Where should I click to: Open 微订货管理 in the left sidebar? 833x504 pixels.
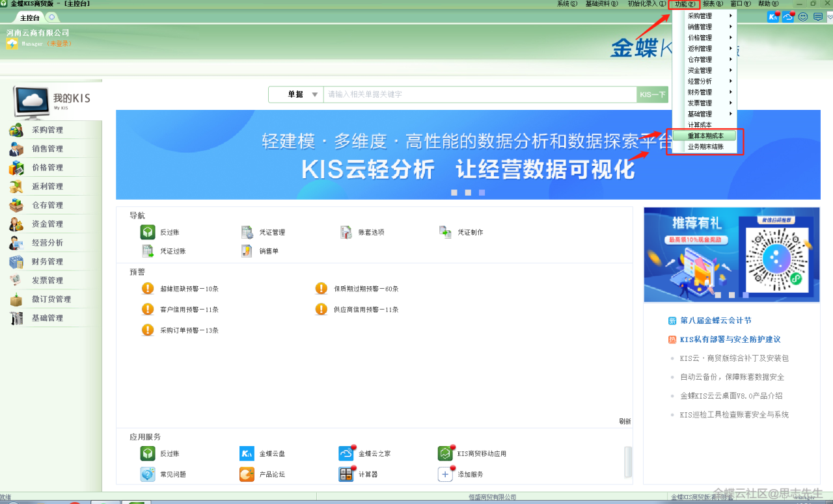click(51, 300)
